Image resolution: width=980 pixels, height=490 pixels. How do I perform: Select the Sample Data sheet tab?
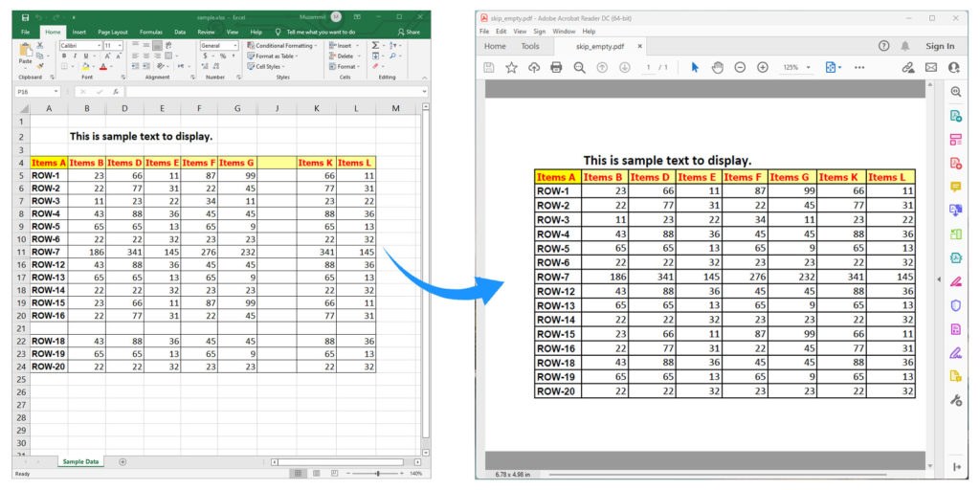pyautogui.click(x=81, y=461)
